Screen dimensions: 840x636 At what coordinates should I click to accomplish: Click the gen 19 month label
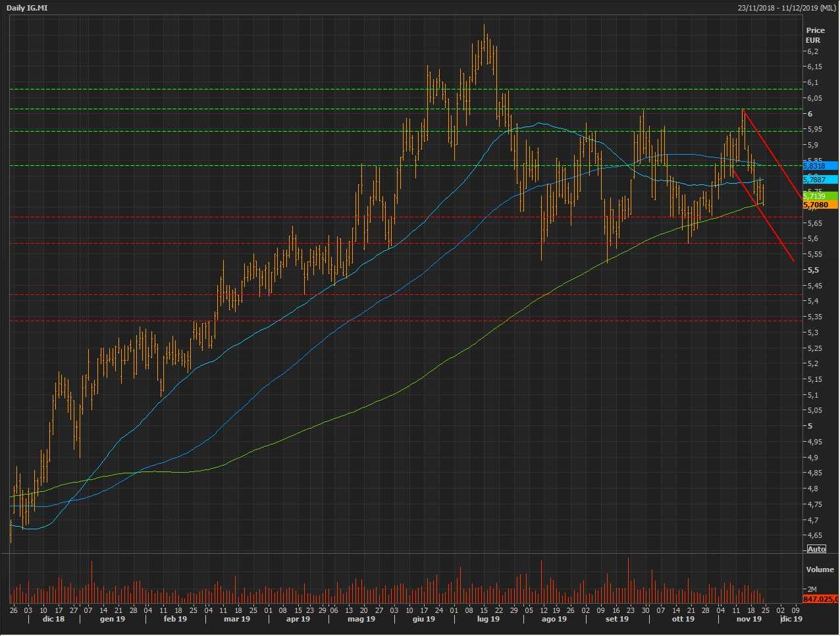112,619
